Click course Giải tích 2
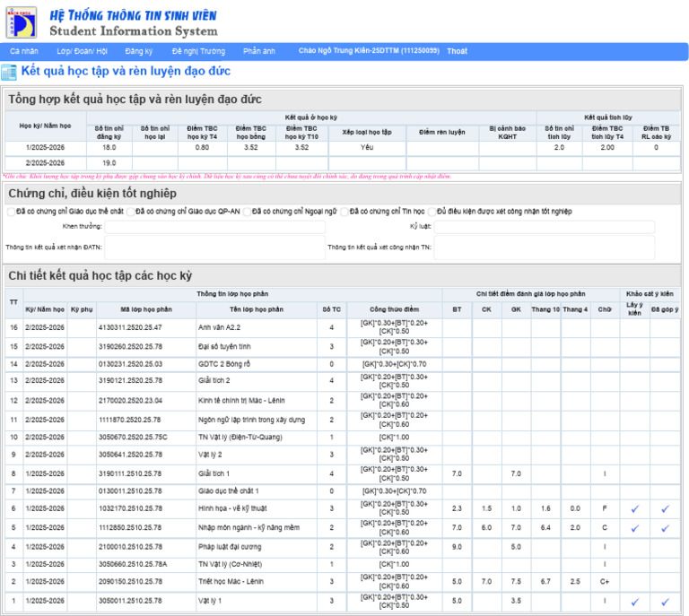 click(x=214, y=381)
